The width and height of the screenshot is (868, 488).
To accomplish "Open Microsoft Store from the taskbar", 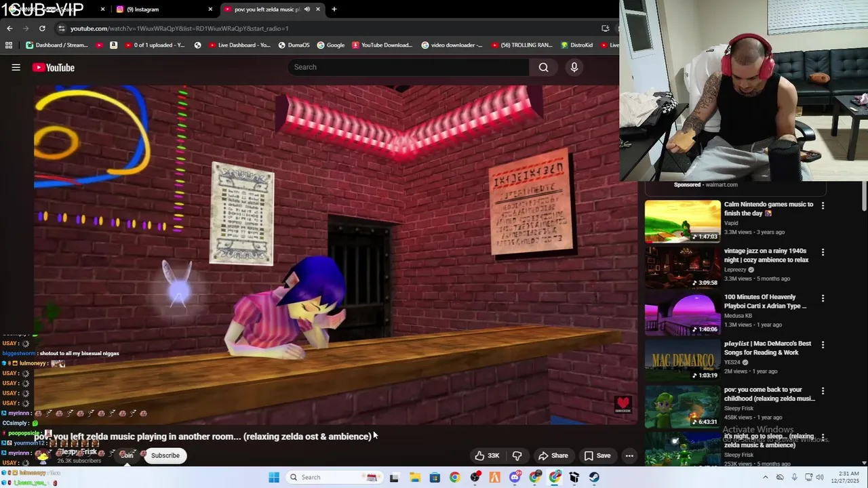I will 435,477.
